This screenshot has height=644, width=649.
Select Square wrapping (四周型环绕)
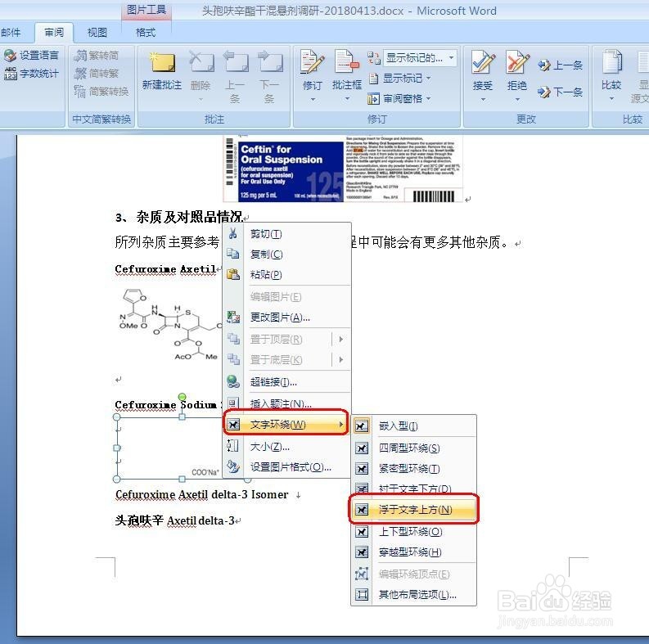[x=414, y=448]
